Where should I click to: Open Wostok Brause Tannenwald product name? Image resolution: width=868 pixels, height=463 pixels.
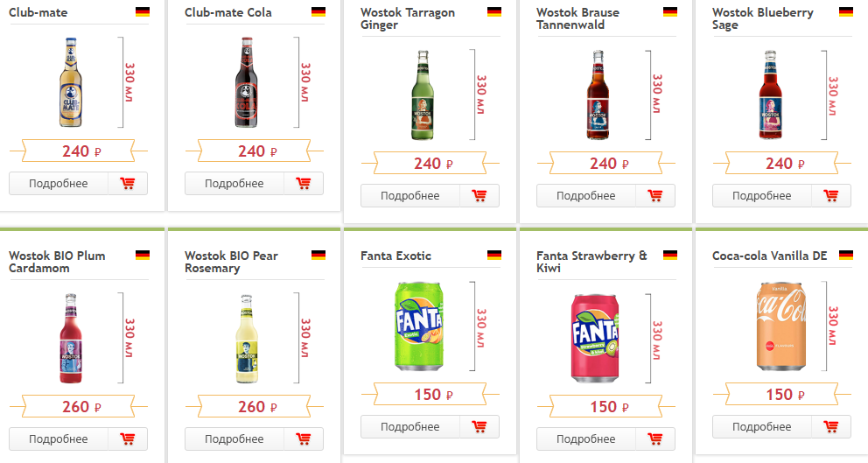click(577, 19)
